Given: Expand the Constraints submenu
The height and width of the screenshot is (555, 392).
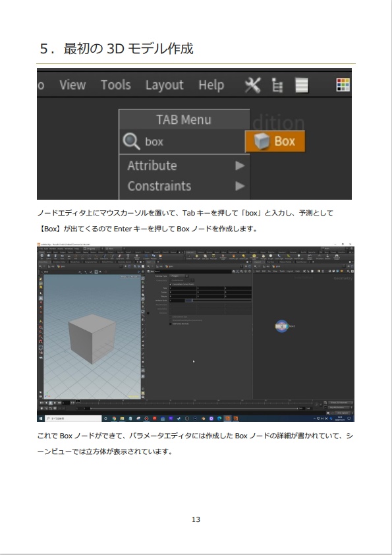Looking at the screenshot, I should (184, 186).
